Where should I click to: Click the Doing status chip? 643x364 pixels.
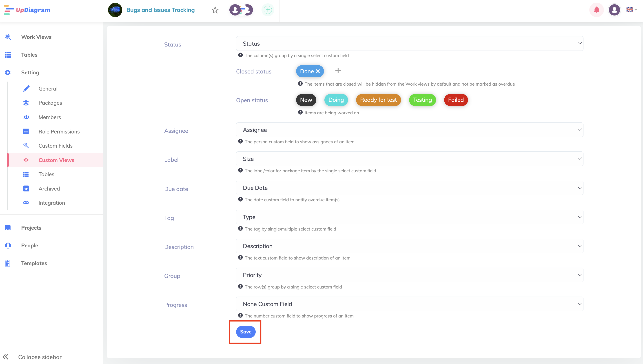(x=336, y=100)
